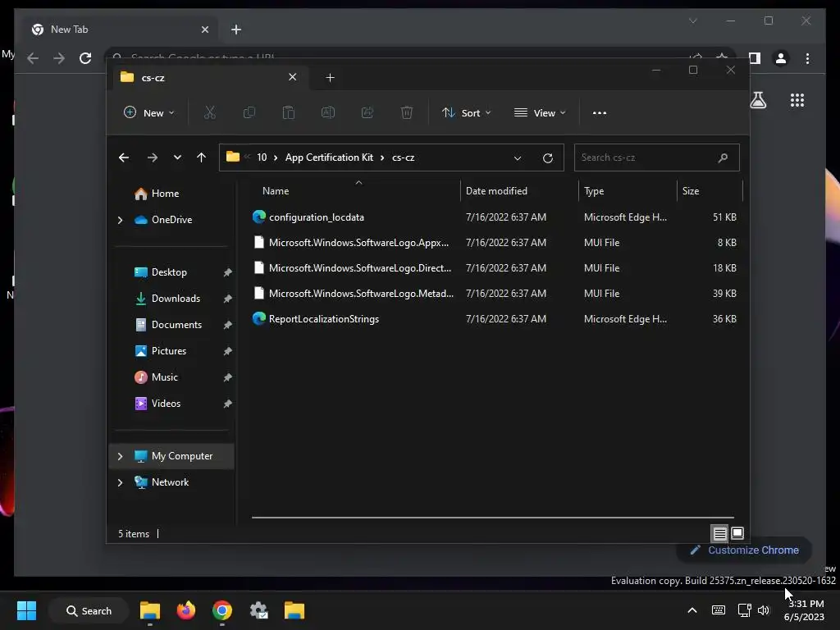This screenshot has width=840, height=630.
Task: Open the See more ellipsis menu in Explorer
Action: click(x=600, y=113)
